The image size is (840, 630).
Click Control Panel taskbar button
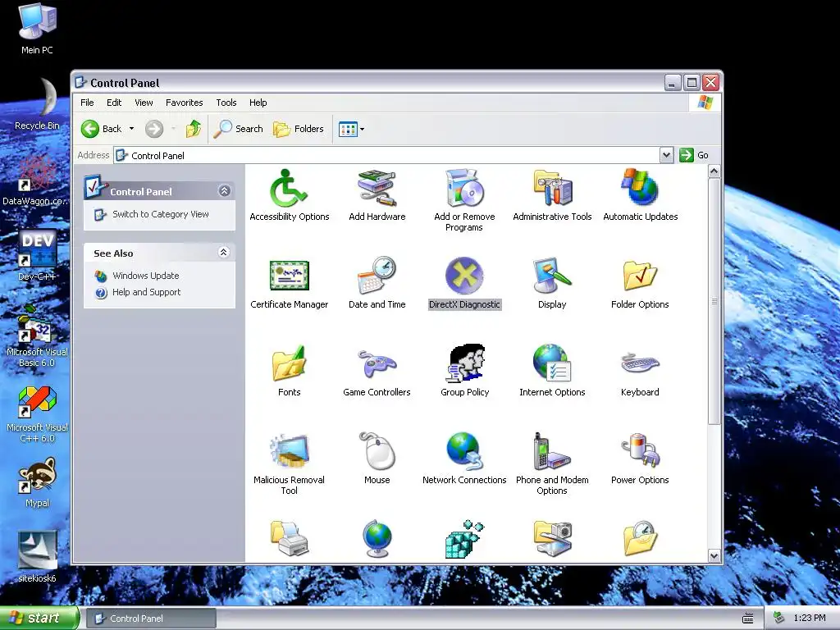[x=152, y=619]
